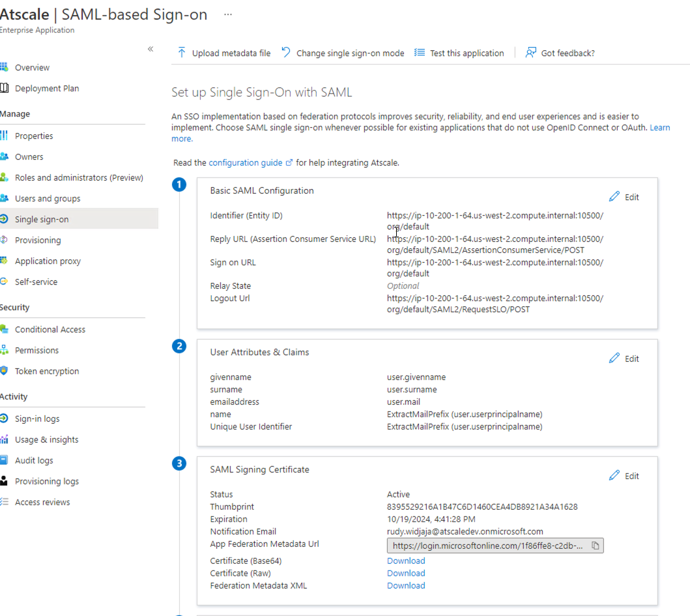Collapse the sidebar with the double-chevron icon
Viewport: 690px width, 616px height.
(x=151, y=49)
